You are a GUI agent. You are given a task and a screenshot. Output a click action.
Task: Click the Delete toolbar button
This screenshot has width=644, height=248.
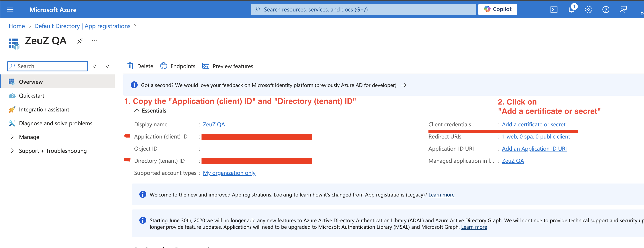point(140,66)
